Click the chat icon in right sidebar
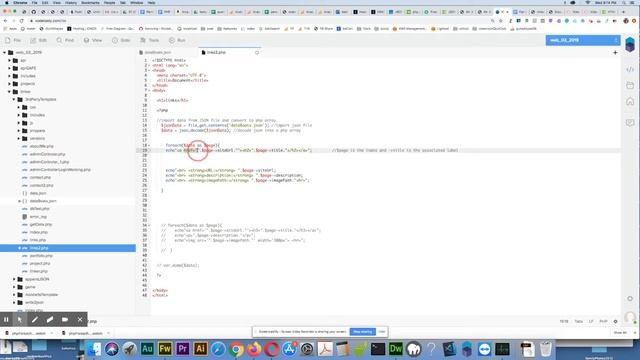Image resolution: width=640 pixels, height=360 pixels. click(630, 122)
